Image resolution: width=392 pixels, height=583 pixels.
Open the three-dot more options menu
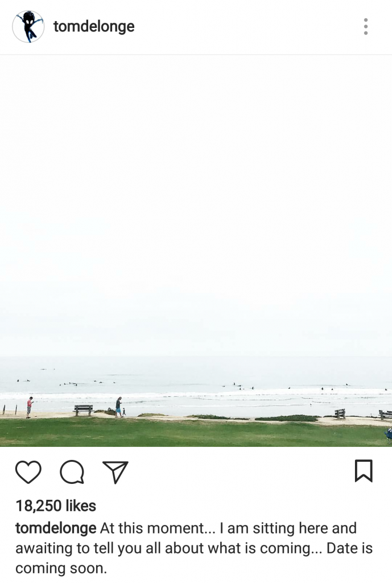click(366, 26)
